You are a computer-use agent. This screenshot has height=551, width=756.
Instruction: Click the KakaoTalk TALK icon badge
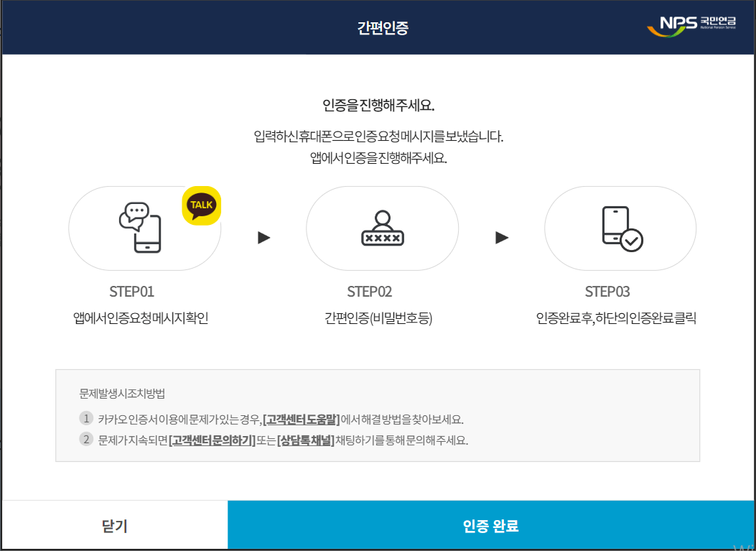point(201,204)
